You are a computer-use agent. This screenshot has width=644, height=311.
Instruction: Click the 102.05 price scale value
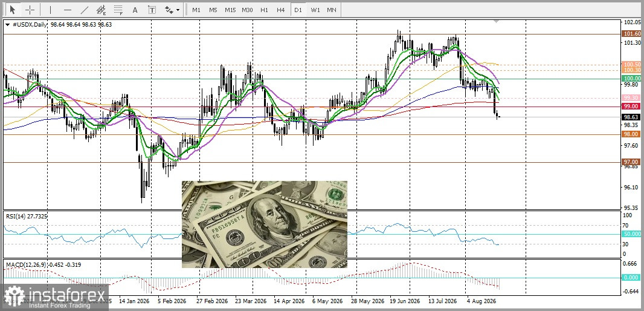632,22
